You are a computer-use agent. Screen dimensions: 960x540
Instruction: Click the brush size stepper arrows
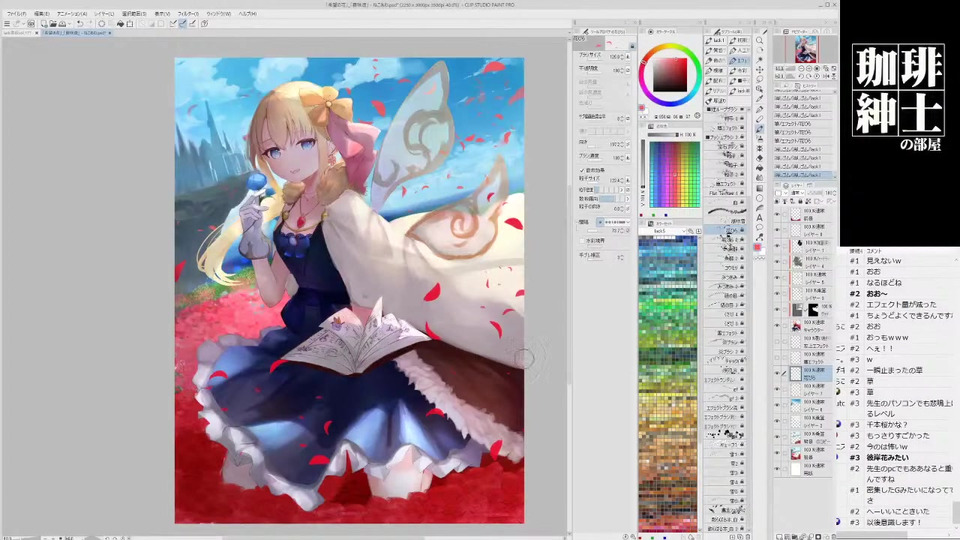(x=622, y=56)
